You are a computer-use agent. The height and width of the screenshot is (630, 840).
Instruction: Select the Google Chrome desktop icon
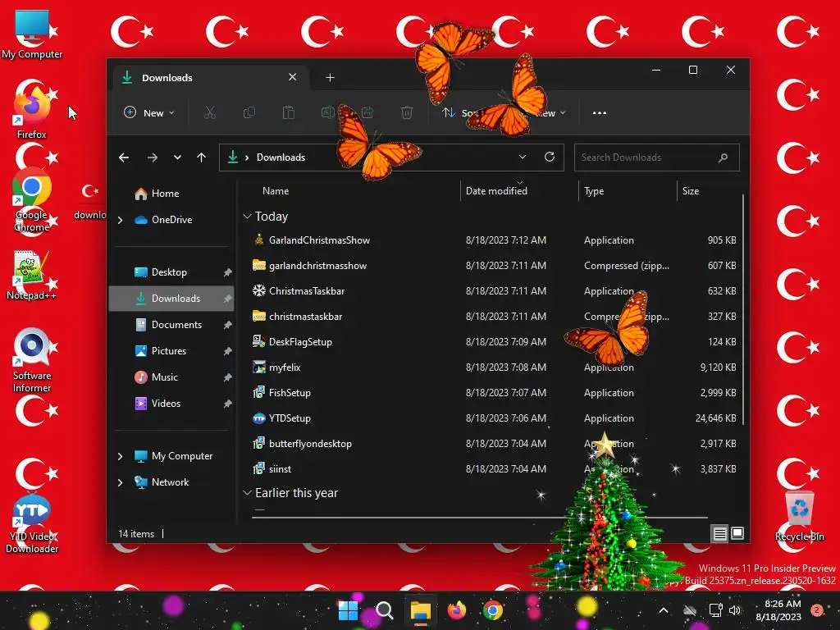[x=32, y=201]
